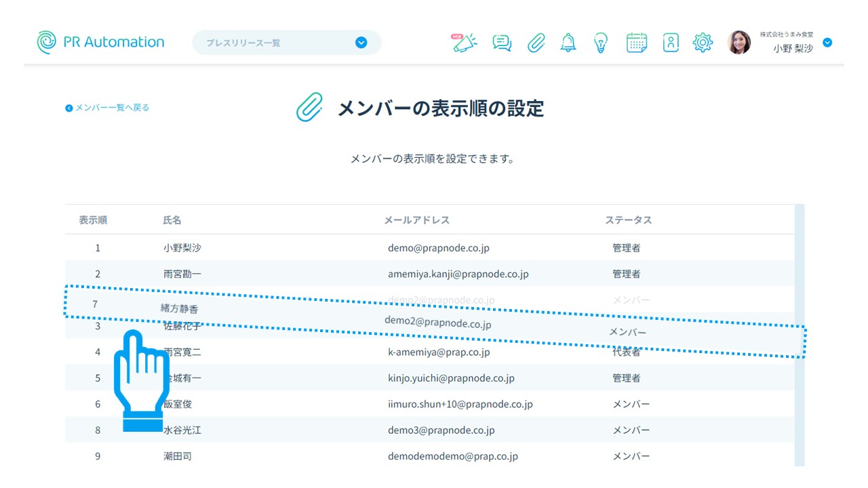Click the paperclip icon in top toolbar
The height and width of the screenshot is (488, 868).
click(536, 43)
